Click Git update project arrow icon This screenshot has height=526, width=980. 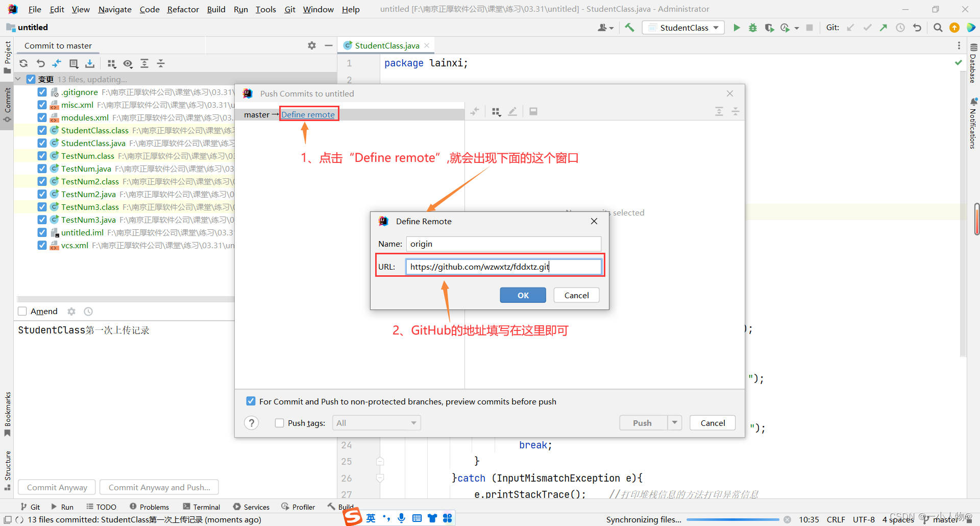tap(850, 28)
